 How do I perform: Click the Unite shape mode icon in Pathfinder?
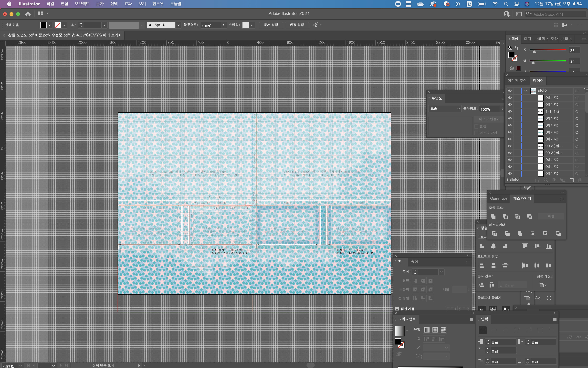tap(493, 216)
